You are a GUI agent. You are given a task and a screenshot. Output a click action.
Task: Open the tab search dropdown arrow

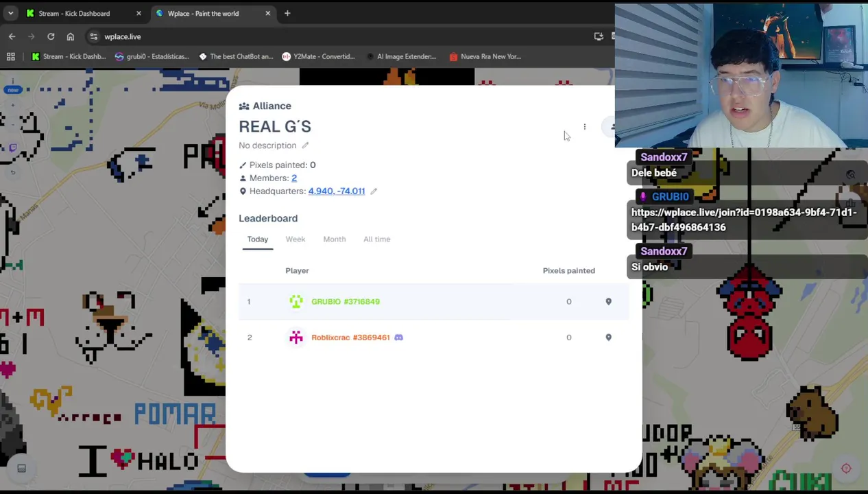[x=10, y=13]
